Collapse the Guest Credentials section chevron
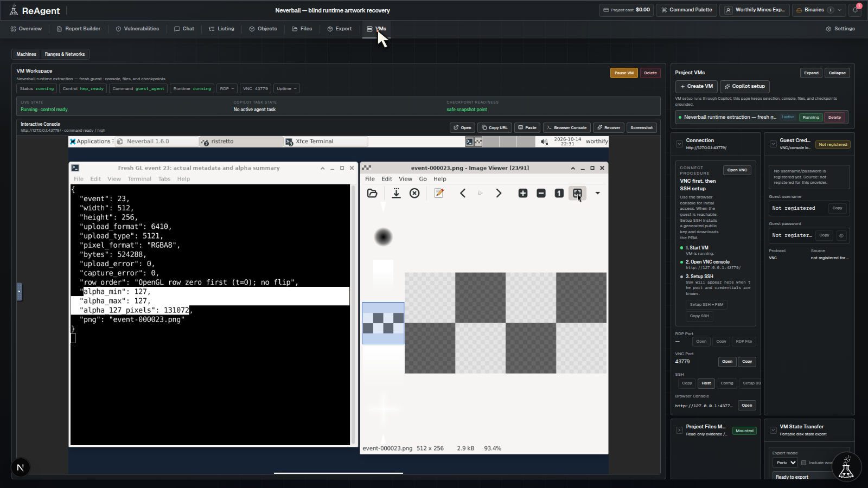This screenshot has height=488, width=868. click(x=773, y=144)
